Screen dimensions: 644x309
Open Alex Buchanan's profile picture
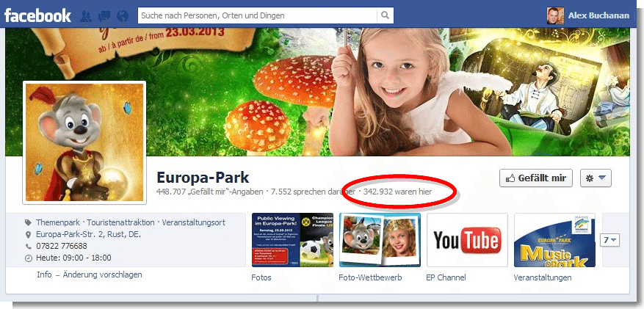[x=555, y=15]
